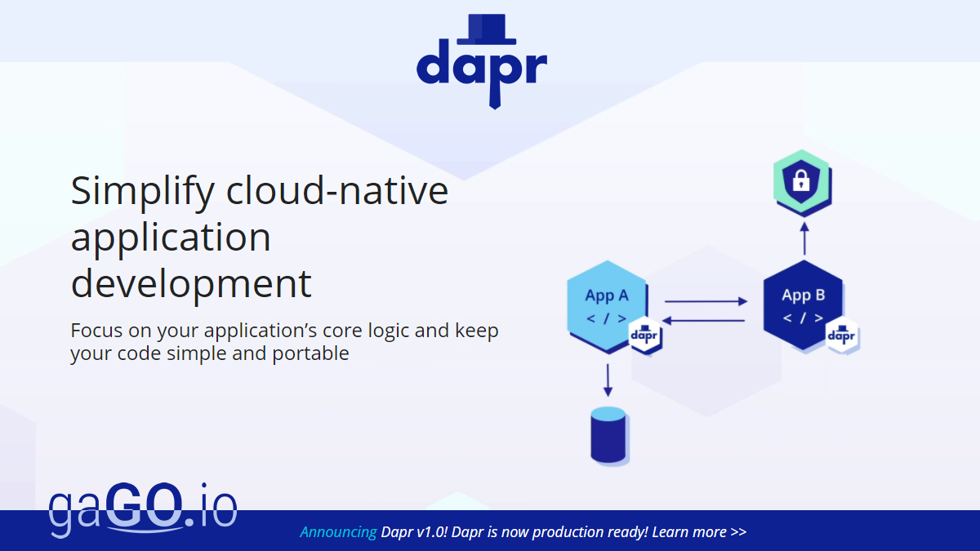
Task: Select the dark blue App B hexagon
Action: pos(802,304)
